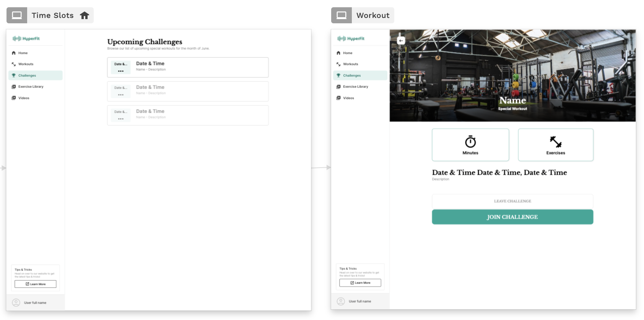
Task: Select Exercise Library in the Workout sidebar
Action: (355, 87)
